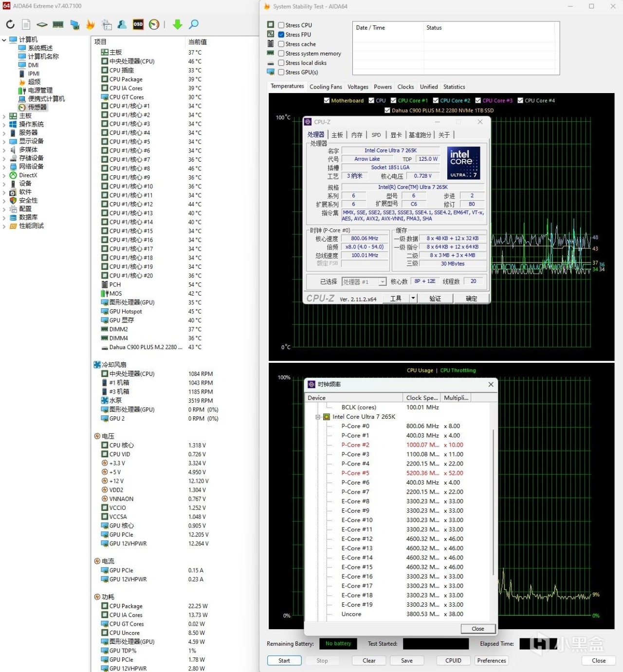This screenshot has width=623, height=672.
Task: Switch to the Cooling Fans tab
Action: [x=326, y=87]
